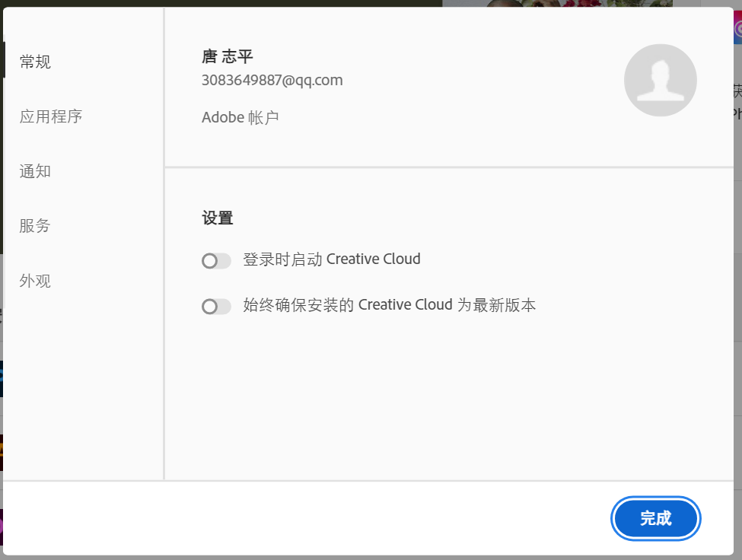The width and height of the screenshot is (742, 560).
Task: Select the 通知 tab in the sidebar
Action: (x=35, y=171)
